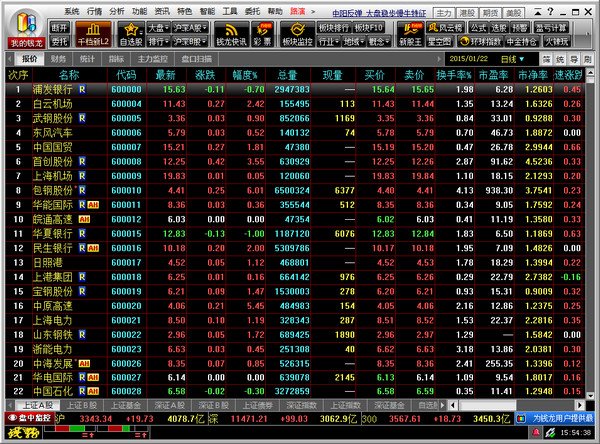Screen dimensions: 600x444
Task: Open the 行情 menu
Action: coord(94,11)
